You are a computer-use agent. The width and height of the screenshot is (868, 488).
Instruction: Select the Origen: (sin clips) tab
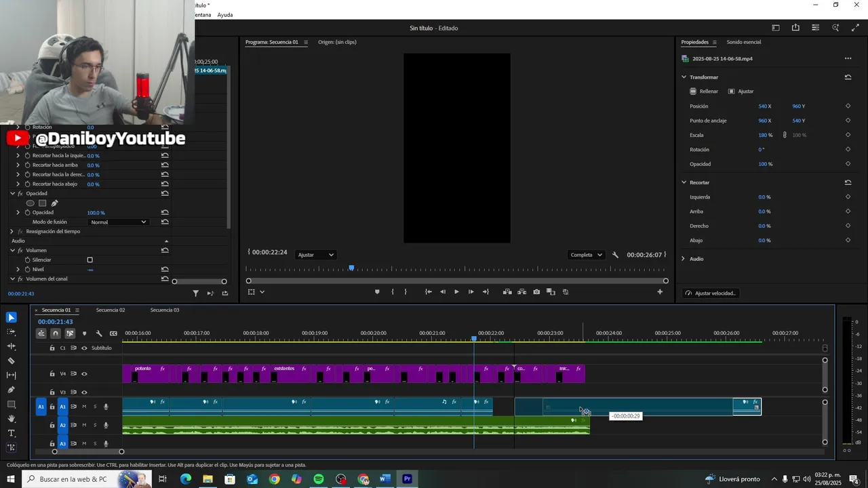337,42
